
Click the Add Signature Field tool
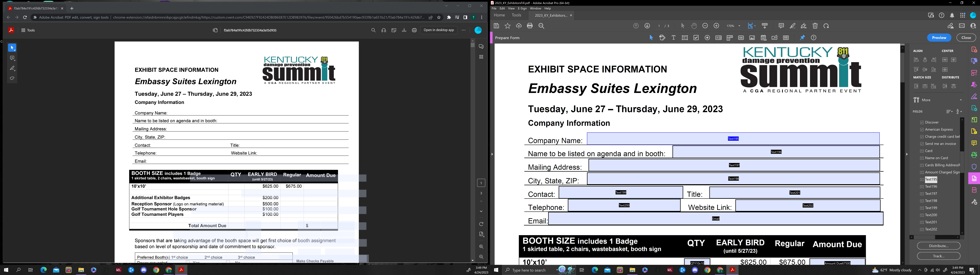tap(775, 38)
